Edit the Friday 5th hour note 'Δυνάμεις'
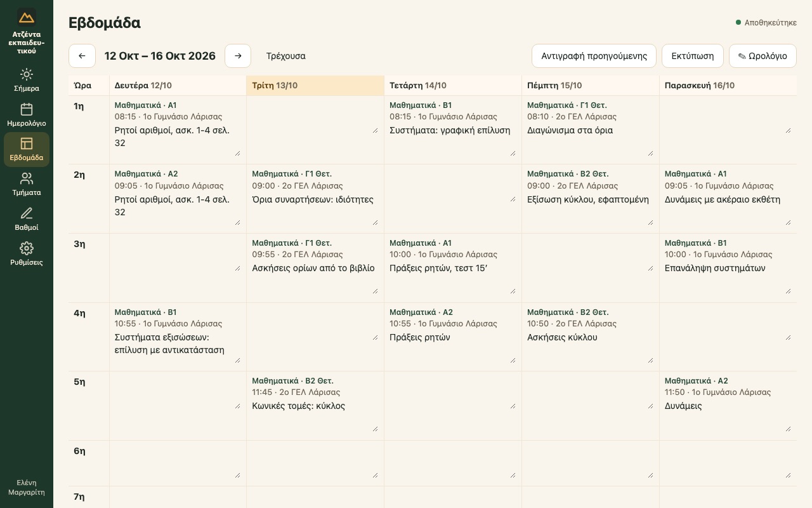 pos(728,416)
